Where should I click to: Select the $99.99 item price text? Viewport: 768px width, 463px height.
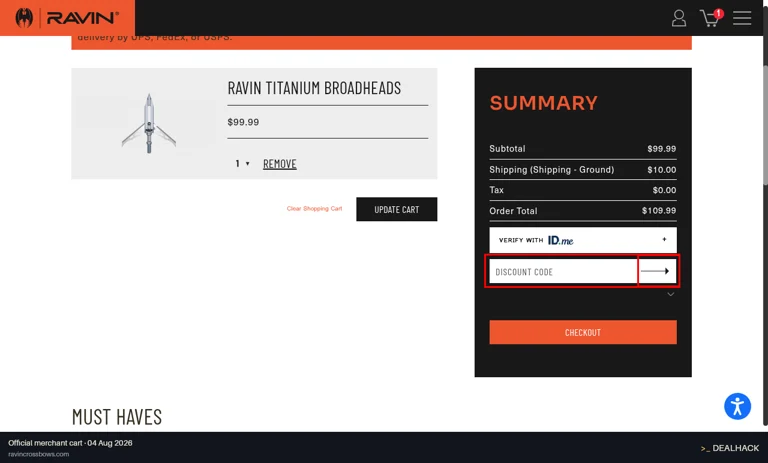point(243,122)
